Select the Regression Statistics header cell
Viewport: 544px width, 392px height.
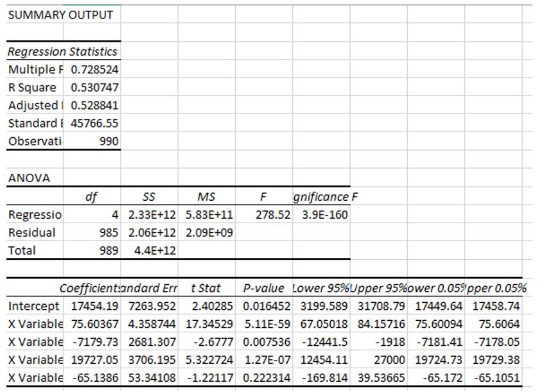(63, 51)
